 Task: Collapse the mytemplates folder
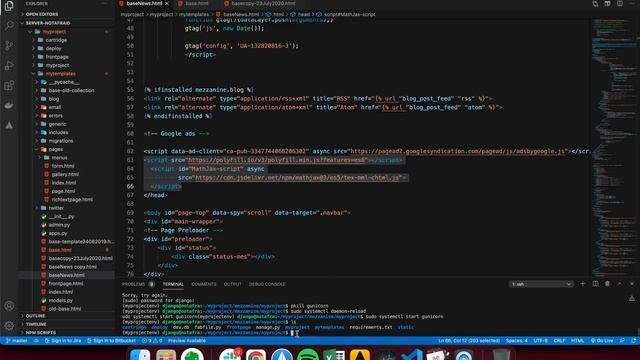pos(60,73)
